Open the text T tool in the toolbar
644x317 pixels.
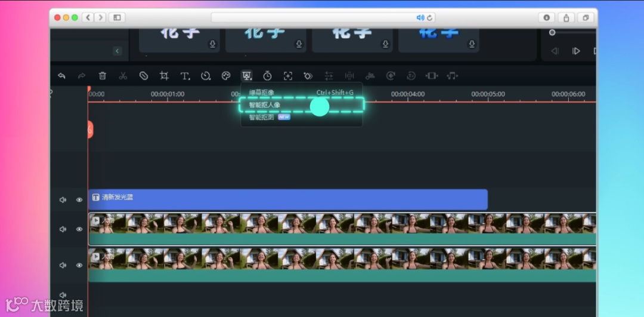[x=185, y=76]
